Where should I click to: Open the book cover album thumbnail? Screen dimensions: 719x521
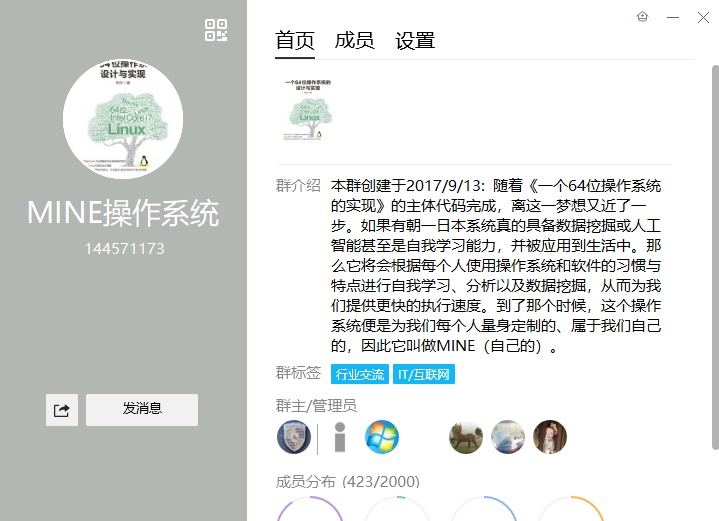(308, 110)
